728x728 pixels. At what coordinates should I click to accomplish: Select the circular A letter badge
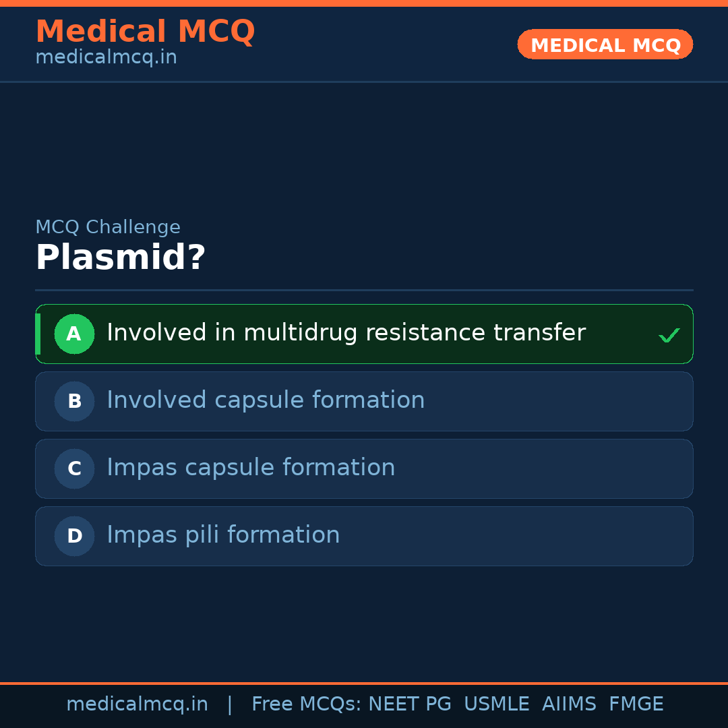[74, 334]
